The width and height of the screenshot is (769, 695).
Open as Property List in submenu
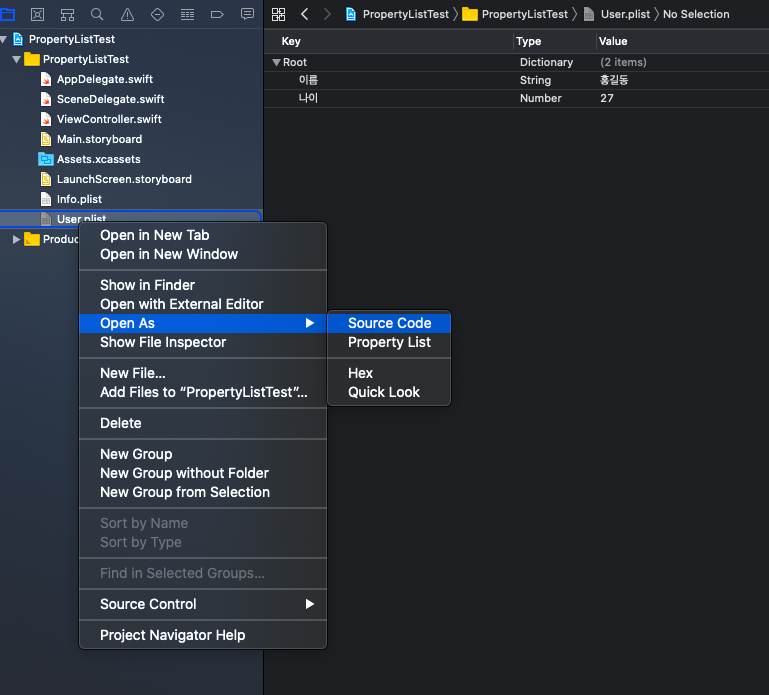(389, 342)
